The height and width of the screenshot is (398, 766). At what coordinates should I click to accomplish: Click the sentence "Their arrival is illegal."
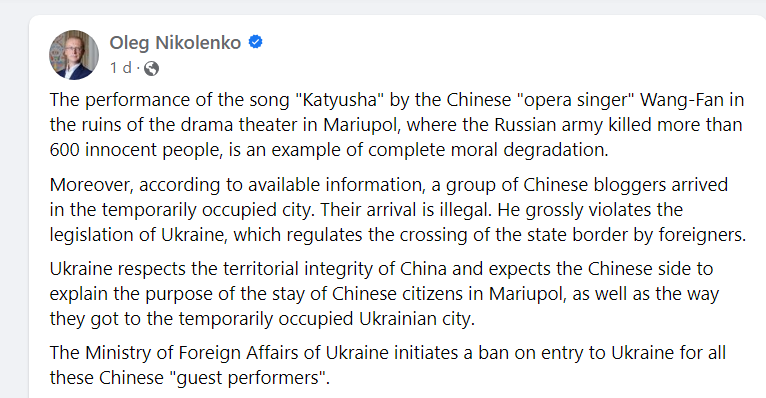coord(407,210)
